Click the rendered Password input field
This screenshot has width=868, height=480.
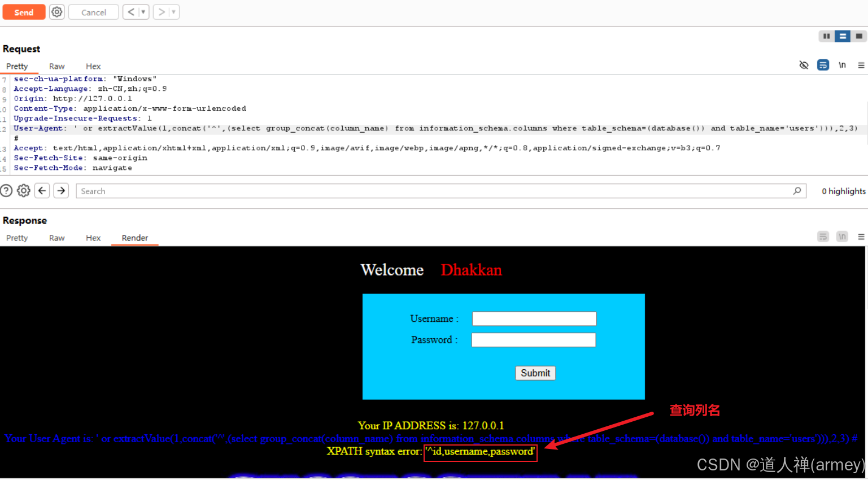pos(534,340)
